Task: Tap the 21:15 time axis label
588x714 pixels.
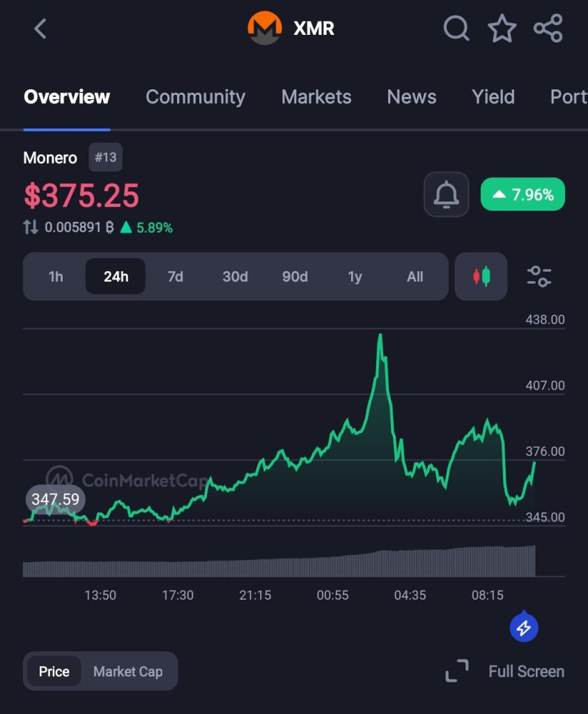Action: coord(255,595)
